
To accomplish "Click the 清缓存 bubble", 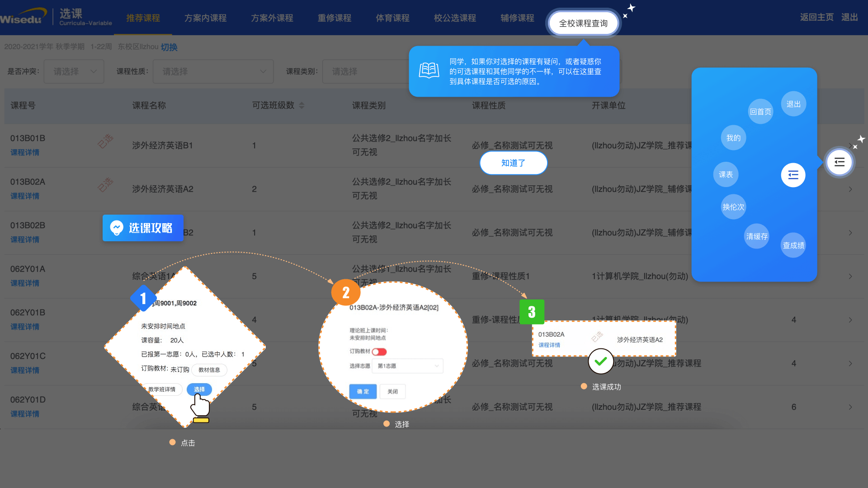I will [757, 236].
